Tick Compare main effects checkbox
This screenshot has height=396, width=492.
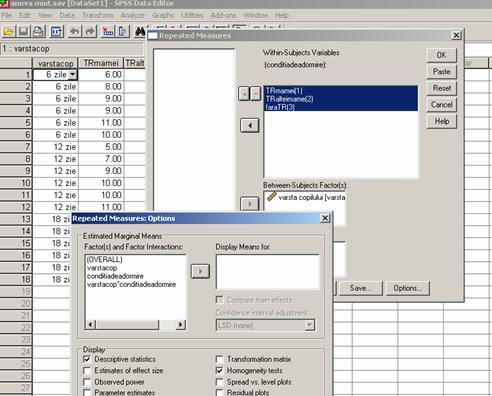coord(219,300)
